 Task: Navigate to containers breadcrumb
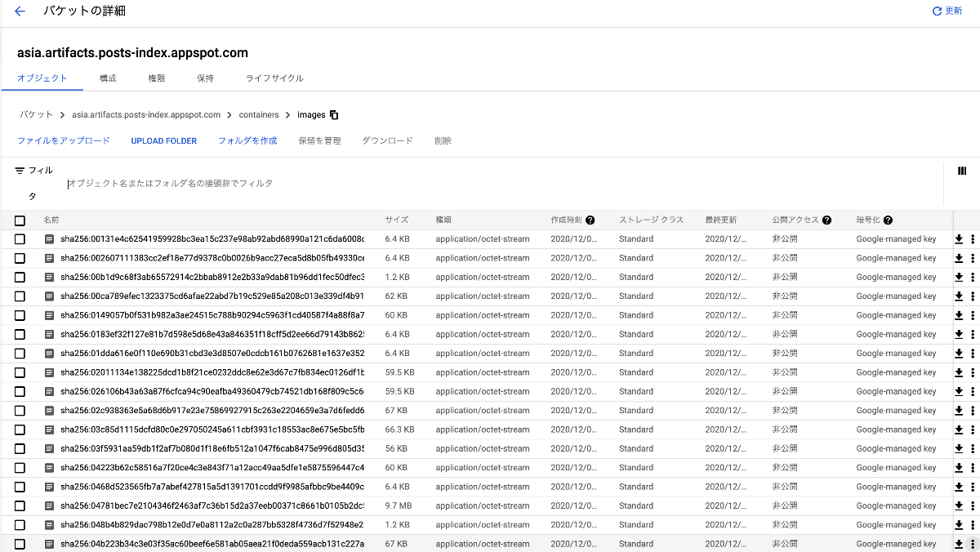(259, 115)
